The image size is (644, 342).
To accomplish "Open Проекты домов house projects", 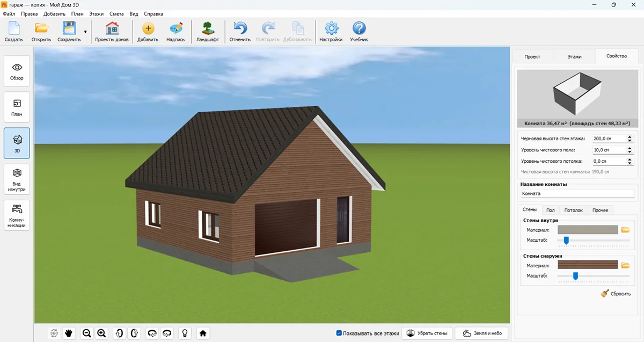I will point(112,32).
